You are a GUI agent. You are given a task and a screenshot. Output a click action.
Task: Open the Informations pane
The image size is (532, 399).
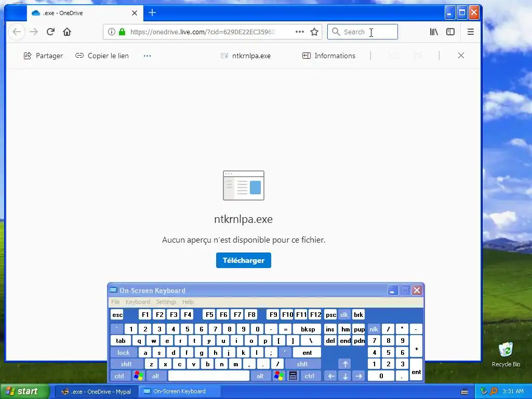click(329, 56)
